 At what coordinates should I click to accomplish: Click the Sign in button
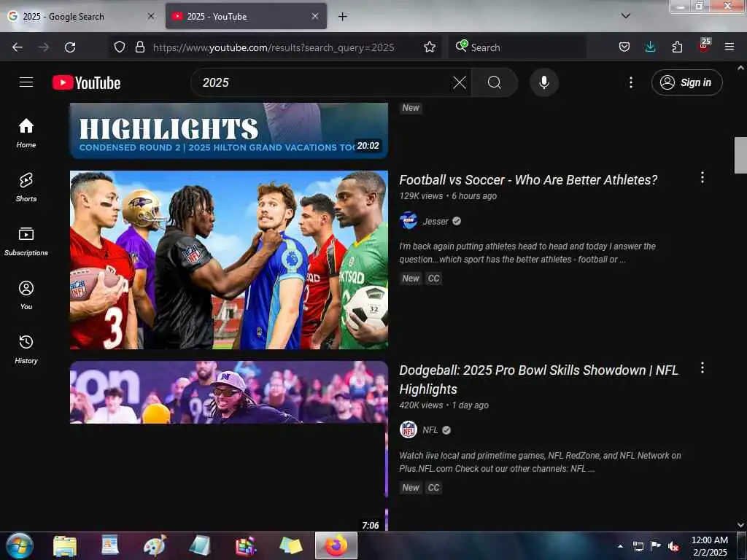click(x=686, y=82)
